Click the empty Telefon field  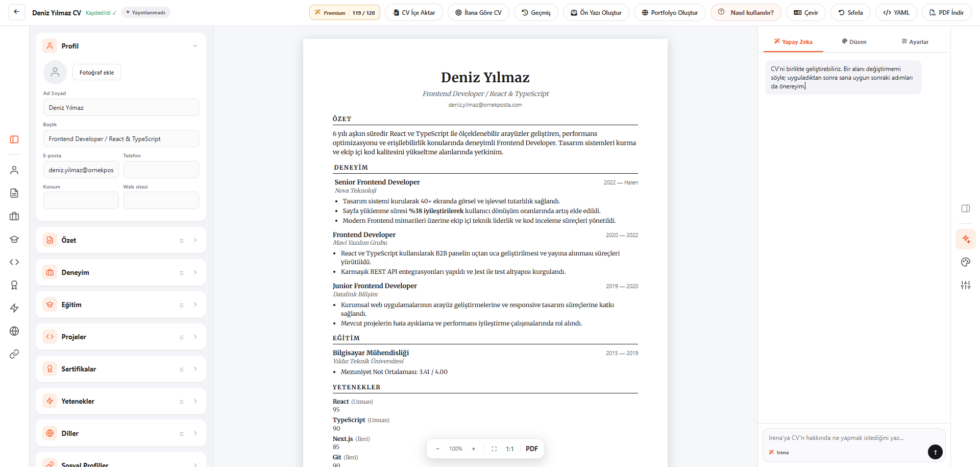(161, 170)
